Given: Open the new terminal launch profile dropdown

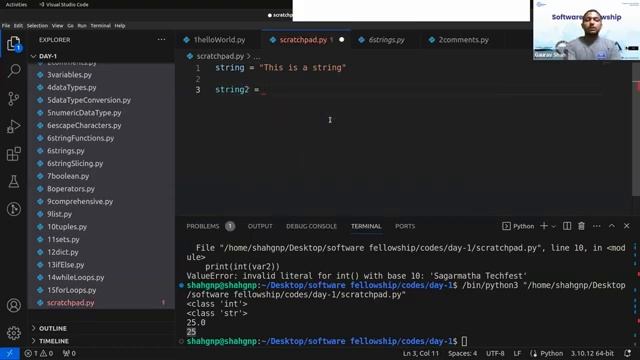Looking at the screenshot, I should coord(553,227).
